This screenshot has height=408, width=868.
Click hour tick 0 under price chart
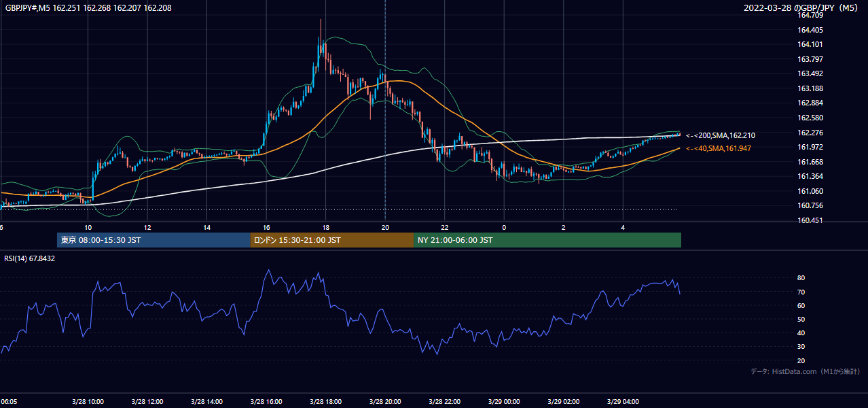(x=504, y=227)
